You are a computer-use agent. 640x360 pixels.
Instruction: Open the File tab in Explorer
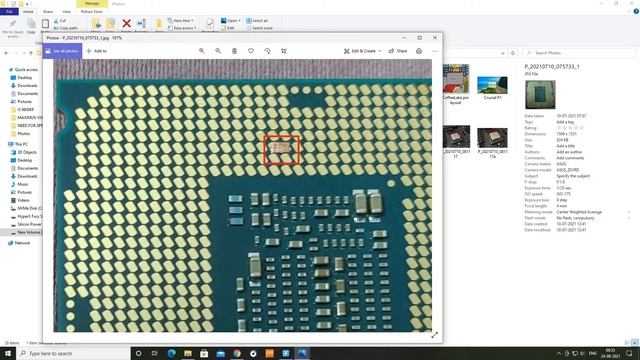pyautogui.click(x=9, y=11)
